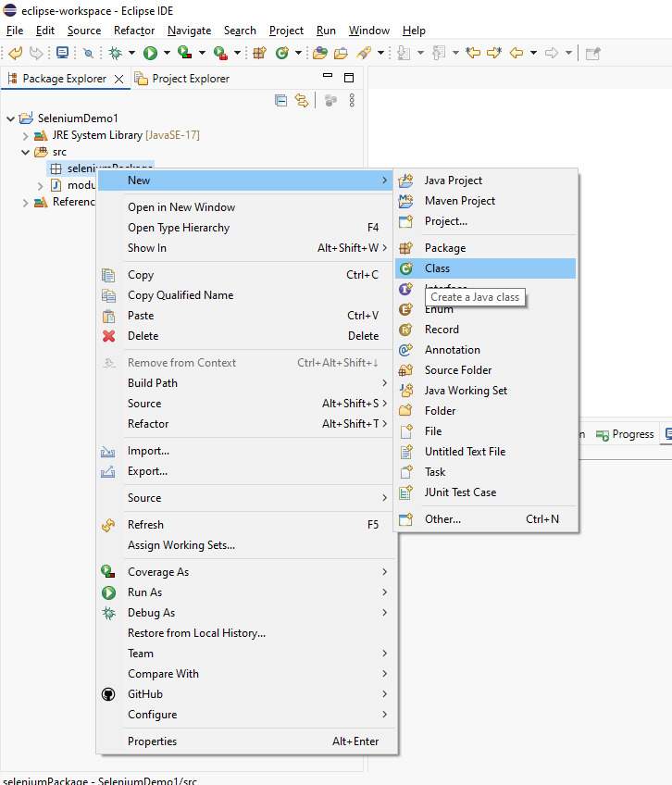Click Open in New Window menu entry
Image resolution: width=672 pixels, height=785 pixels.
(245, 207)
